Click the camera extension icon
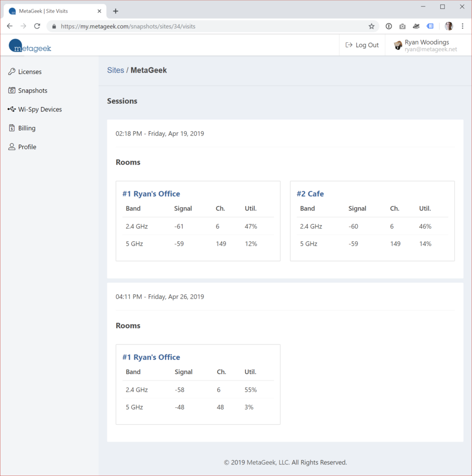This screenshot has width=472, height=476. pyautogui.click(x=402, y=26)
